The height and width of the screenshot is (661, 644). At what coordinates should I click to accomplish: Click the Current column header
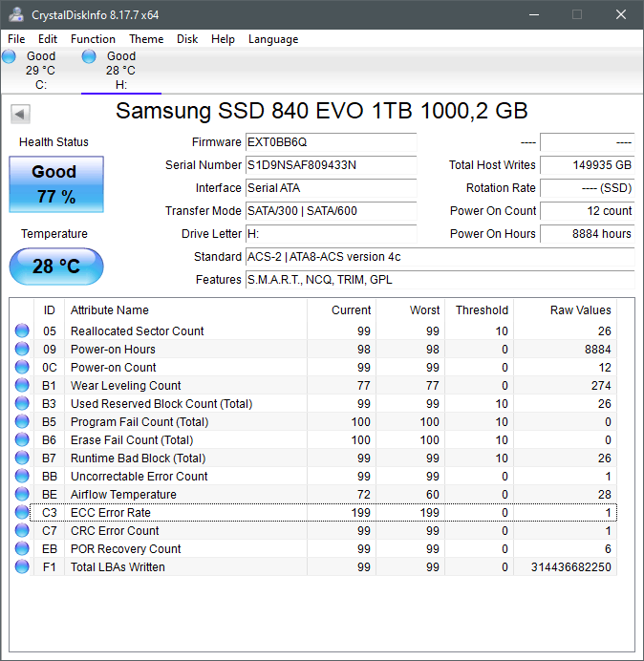click(x=342, y=310)
